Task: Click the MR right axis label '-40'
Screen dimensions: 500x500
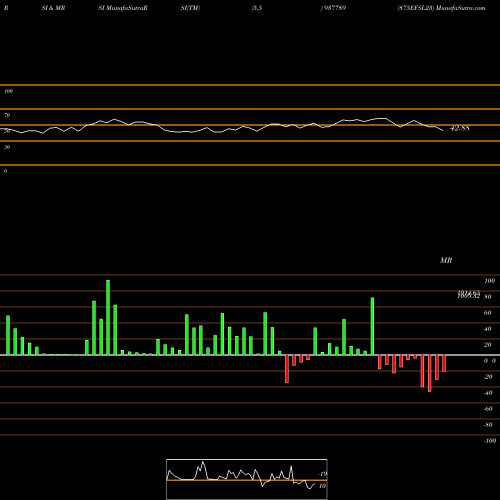Action: pyautogui.click(x=488, y=393)
